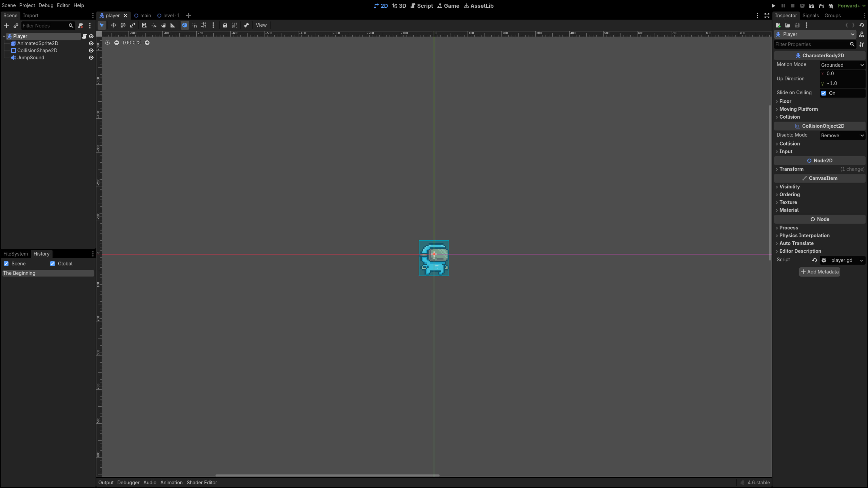The image size is (868, 488).
Task: Expand the Moving Platform section
Action: [x=798, y=109]
